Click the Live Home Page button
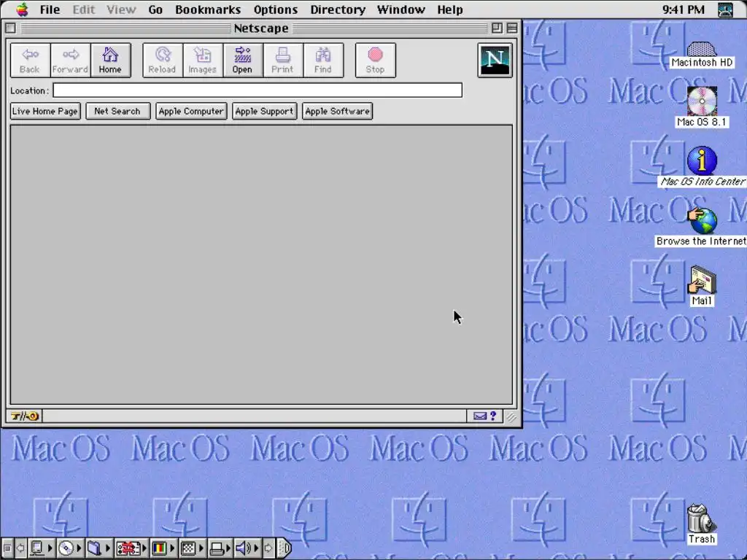Viewport: 747px width, 560px height. (45, 112)
